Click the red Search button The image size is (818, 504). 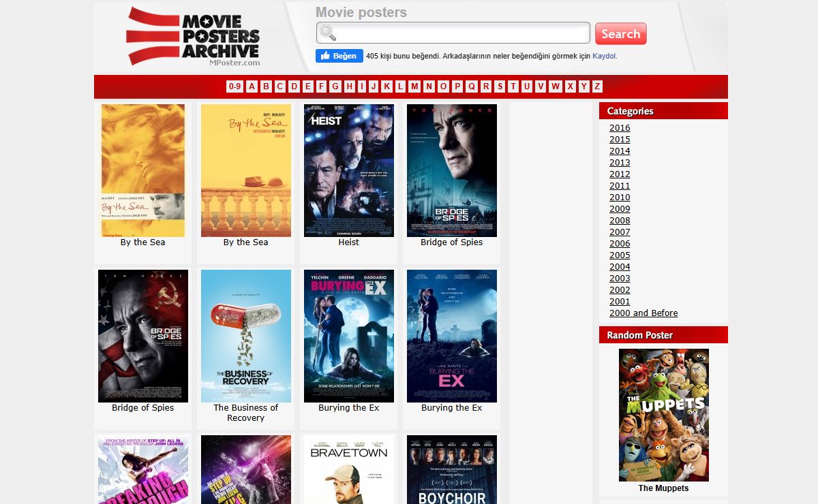pos(620,33)
